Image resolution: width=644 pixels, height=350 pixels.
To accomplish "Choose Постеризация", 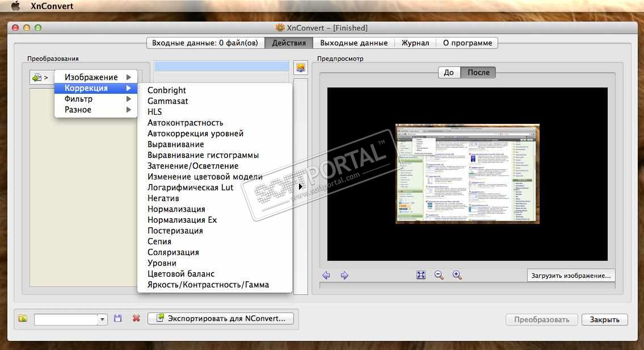I will click(x=215, y=231).
